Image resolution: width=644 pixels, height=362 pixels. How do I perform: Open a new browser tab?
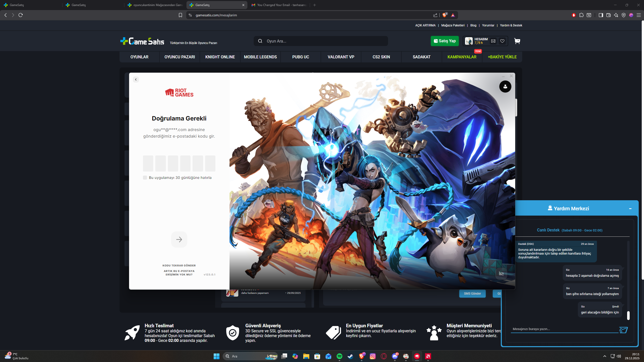pos(315,5)
